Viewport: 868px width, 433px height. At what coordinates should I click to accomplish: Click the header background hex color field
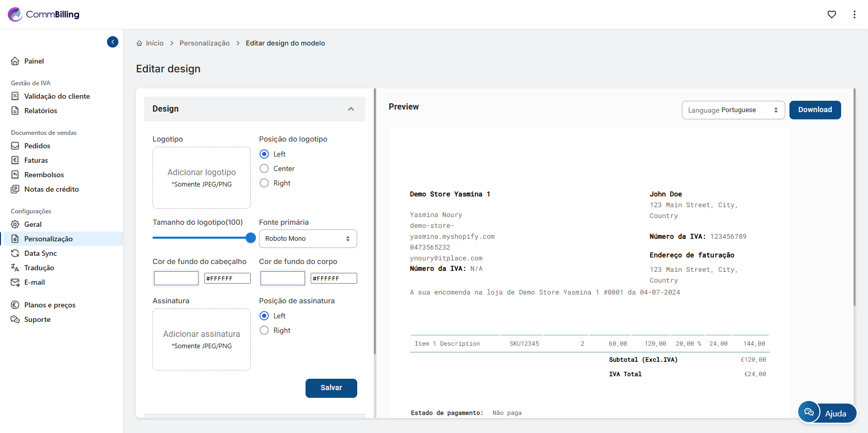[227, 279]
